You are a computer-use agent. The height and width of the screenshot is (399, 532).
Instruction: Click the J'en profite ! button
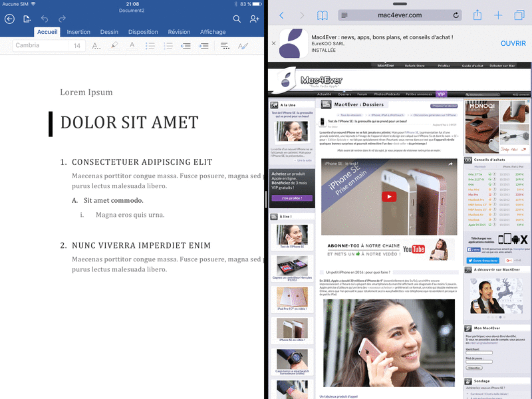point(292,198)
